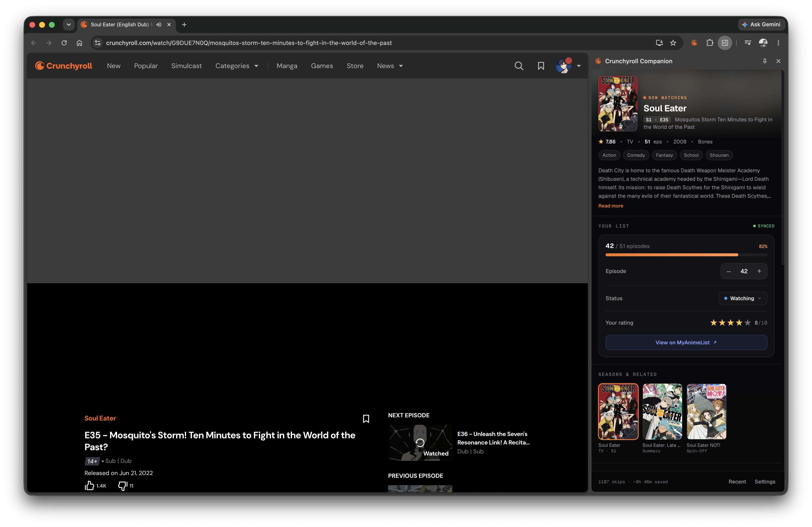This screenshot has width=812, height=527.
Task: Open the Manga section
Action: [x=287, y=66]
